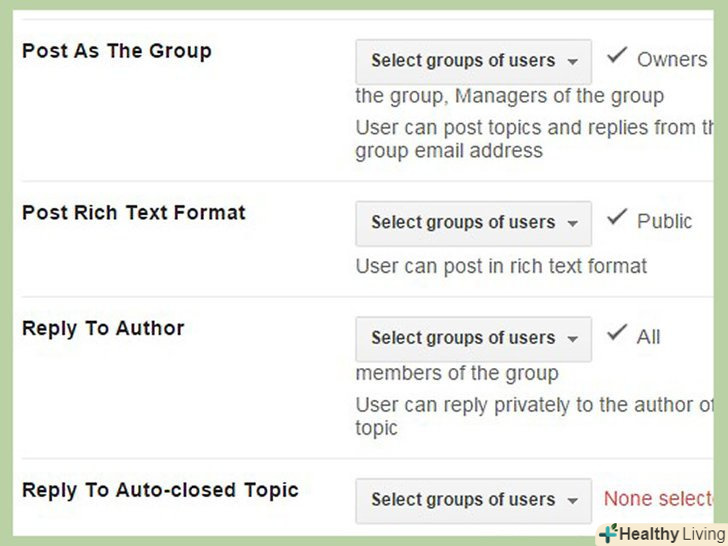Open the Post Rich Text Format users dropdown
The width and height of the screenshot is (728, 546).
click(x=473, y=223)
